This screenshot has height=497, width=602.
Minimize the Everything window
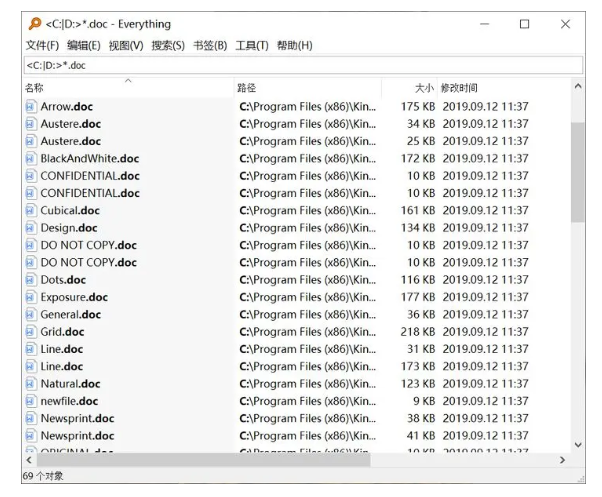coord(485,24)
